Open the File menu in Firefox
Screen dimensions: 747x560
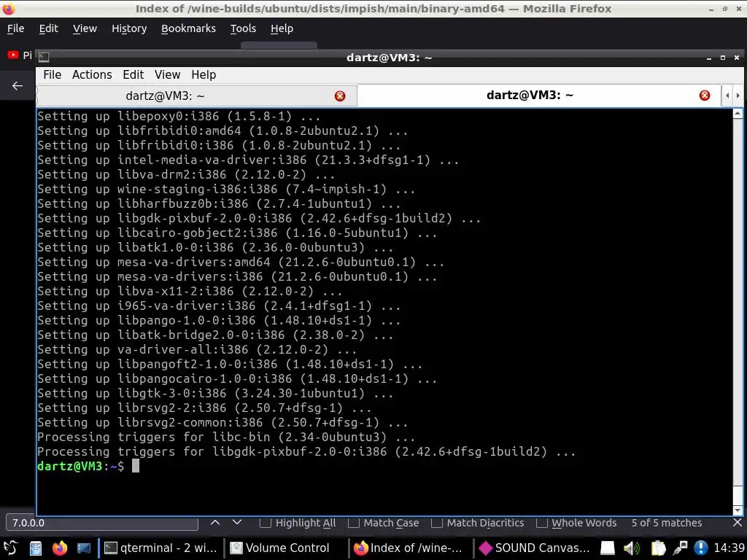click(15, 28)
